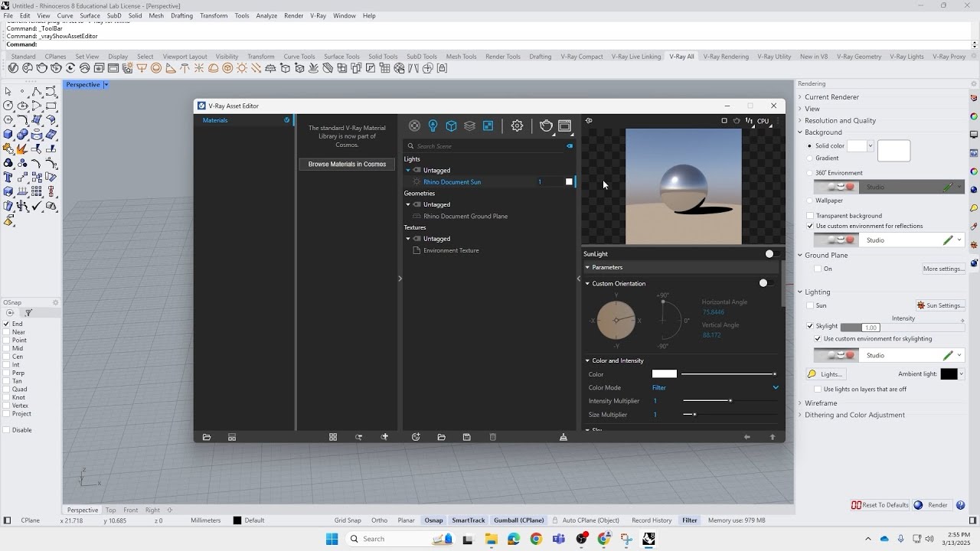The width and height of the screenshot is (980, 551).
Task: Uncheck Skylight checkbox
Action: 810,326
